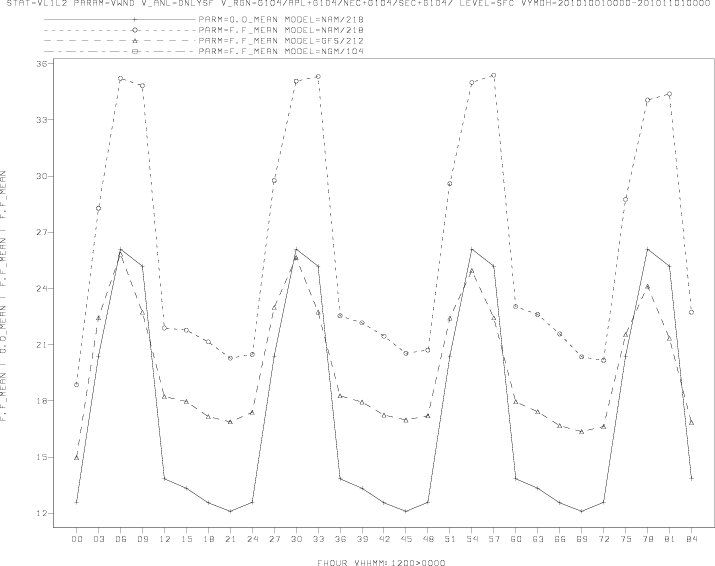Viewport: 715px width, 566px height.
Task: Click x-axis forecast hour label 00
Action: tap(77, 539)
